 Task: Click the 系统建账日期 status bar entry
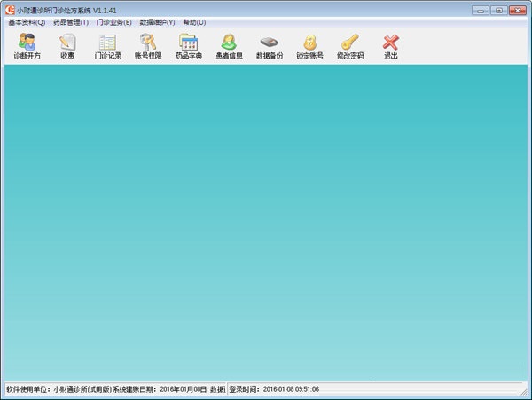click(x=160, y=389)
